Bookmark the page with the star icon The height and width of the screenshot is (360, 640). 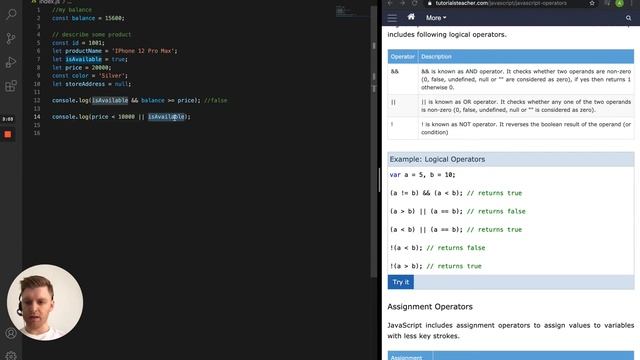pos(592,3)
